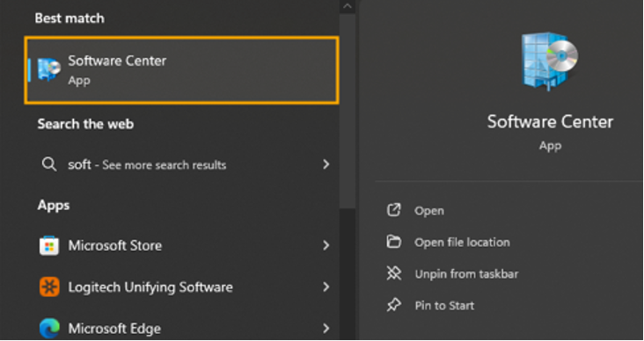Click the Open action icon
The width and height of the screenshot is (644, 341).
393,210
